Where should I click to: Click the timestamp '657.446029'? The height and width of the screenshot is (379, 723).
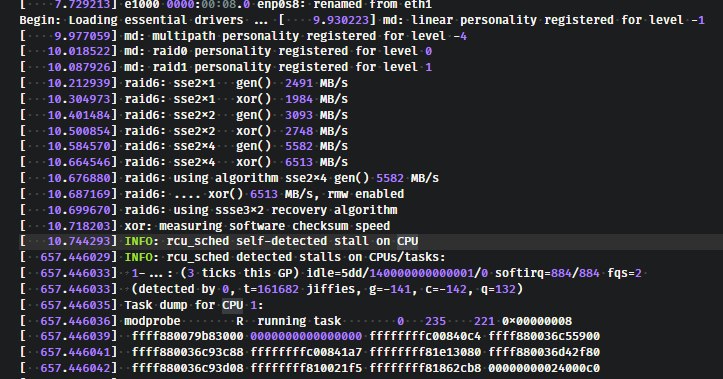point(76,257)
